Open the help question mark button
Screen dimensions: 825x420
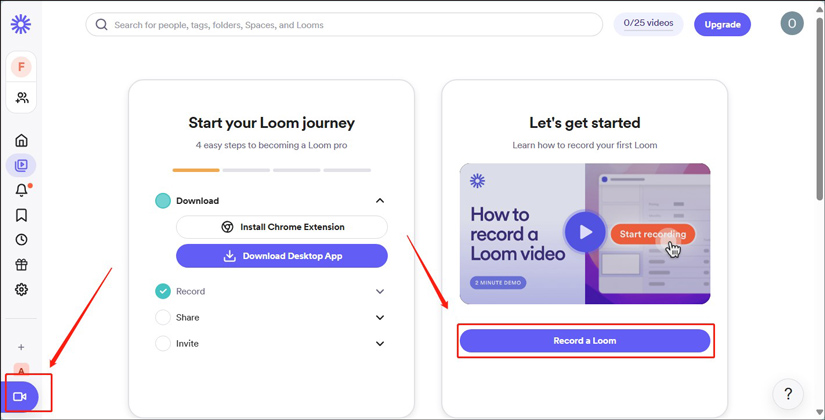(x=788, y=394)
